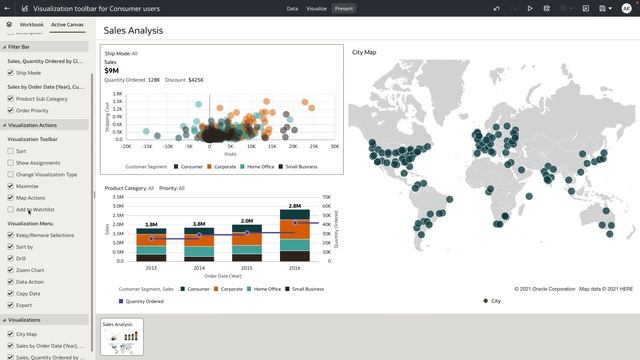This screenshot has width=640, height=360.
Task: Click the properties icon left of Workbook tab
Action: click(9, 24)
